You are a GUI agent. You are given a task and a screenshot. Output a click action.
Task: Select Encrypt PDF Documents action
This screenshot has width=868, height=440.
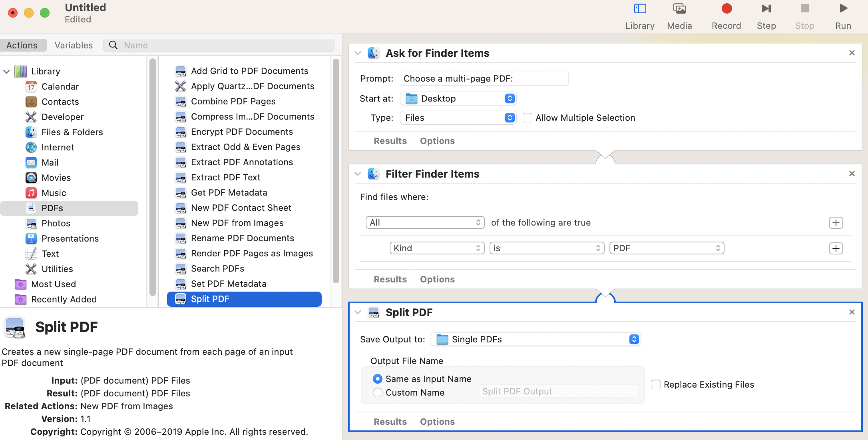click(242, 132)
